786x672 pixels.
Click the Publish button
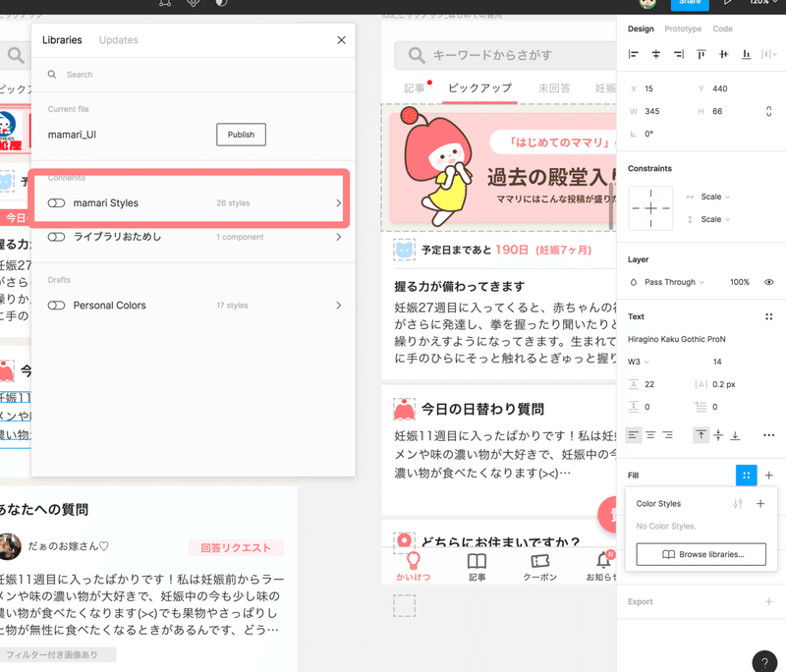(241, 135)
